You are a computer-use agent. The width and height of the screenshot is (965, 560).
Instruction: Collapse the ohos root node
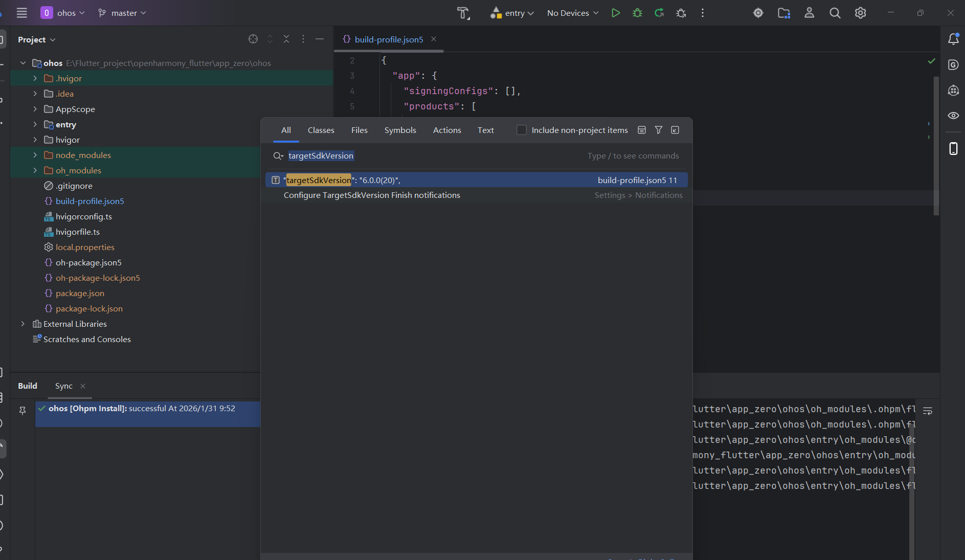click(x=23, y=63)
